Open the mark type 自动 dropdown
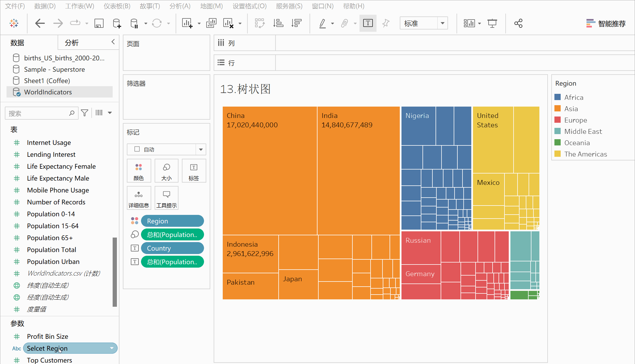The height and width of the screenshot is (364, 635). tap(201, 149)
